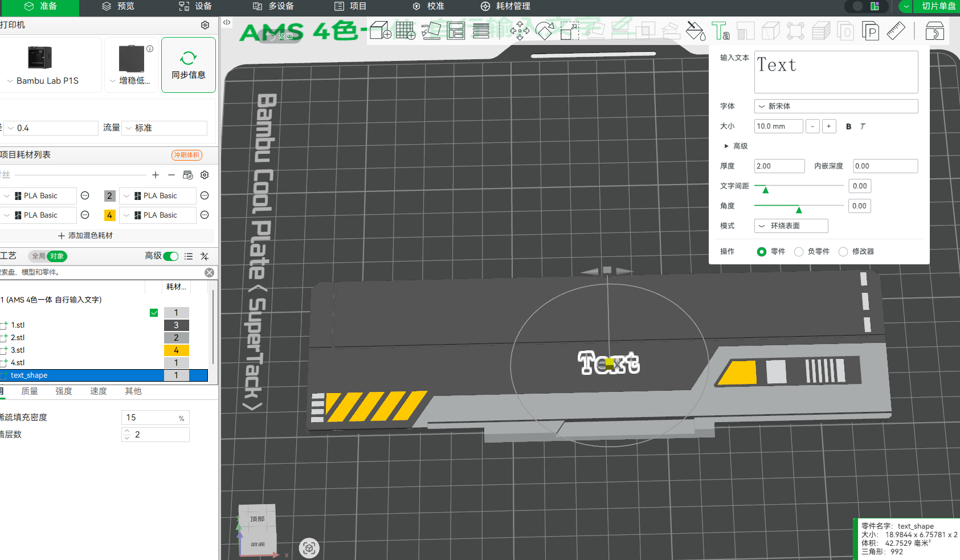
Task: Open the 设备 device tab
Action: coord(195,6)
